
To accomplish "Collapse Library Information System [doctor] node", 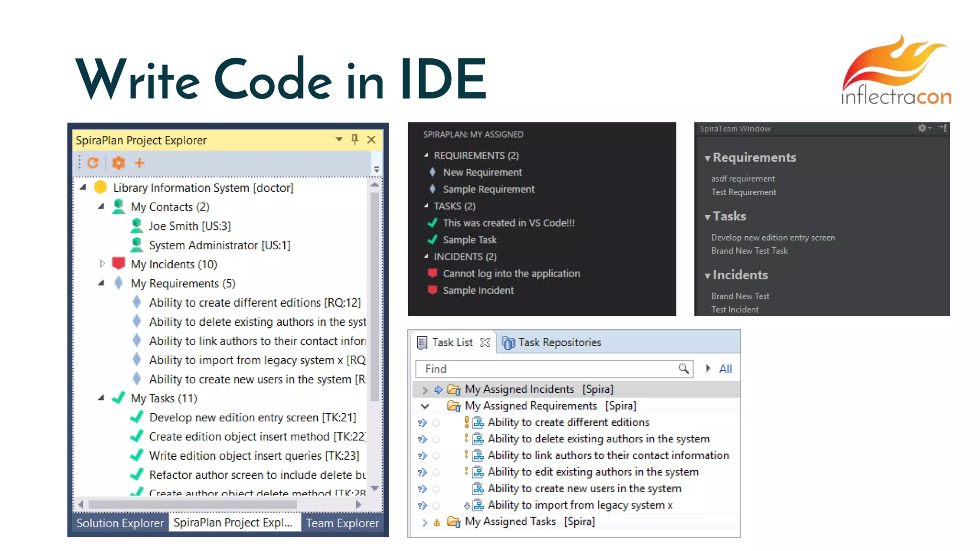I will point(83,187).
